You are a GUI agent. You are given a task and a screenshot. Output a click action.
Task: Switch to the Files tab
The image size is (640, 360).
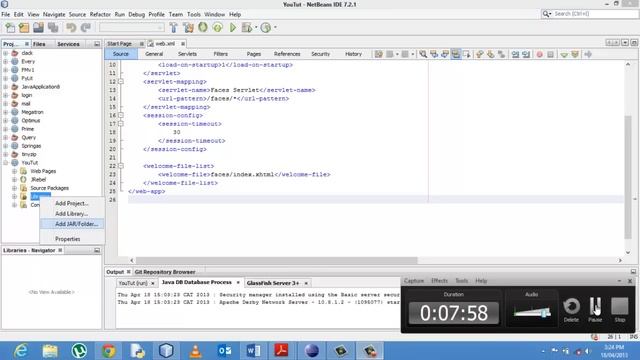[x=39, y=44]
